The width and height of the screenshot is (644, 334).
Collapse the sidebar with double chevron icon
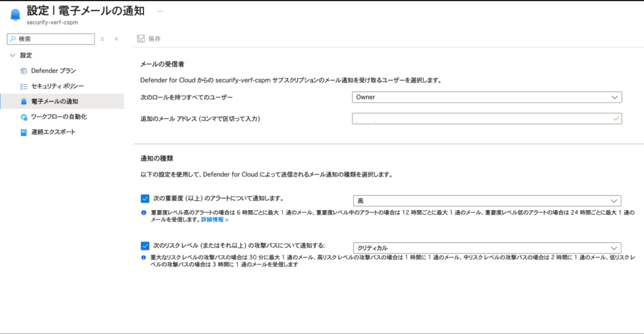(116, 39)
